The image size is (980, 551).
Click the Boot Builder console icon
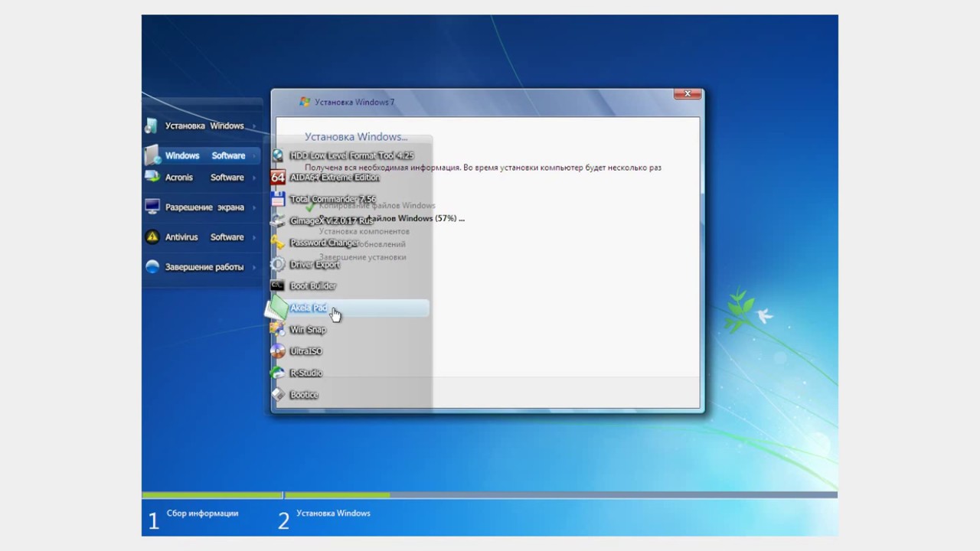coord(277,285)
